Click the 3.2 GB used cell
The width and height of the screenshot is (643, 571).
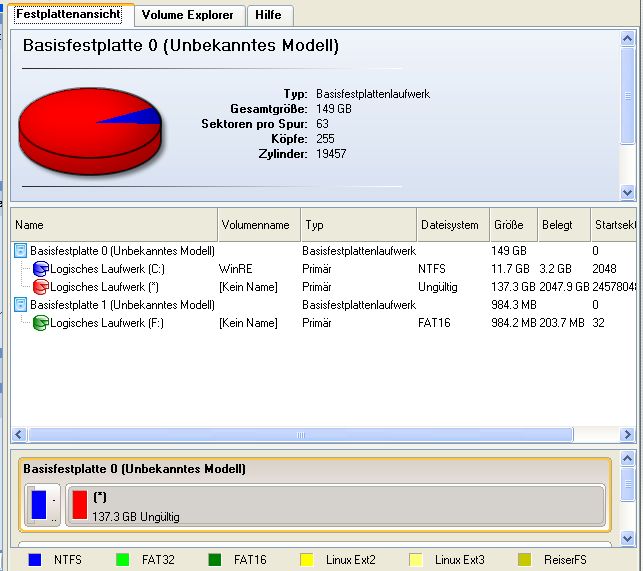[555, 269]
